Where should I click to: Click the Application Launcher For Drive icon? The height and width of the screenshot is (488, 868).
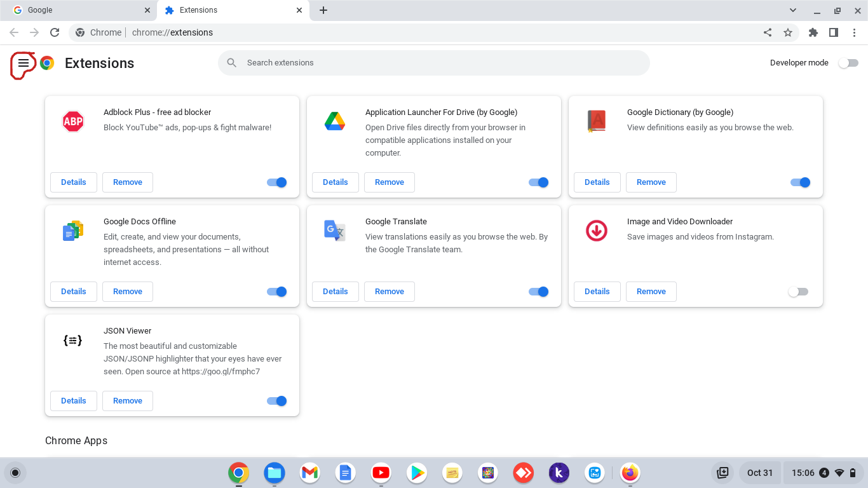point(335,121)
